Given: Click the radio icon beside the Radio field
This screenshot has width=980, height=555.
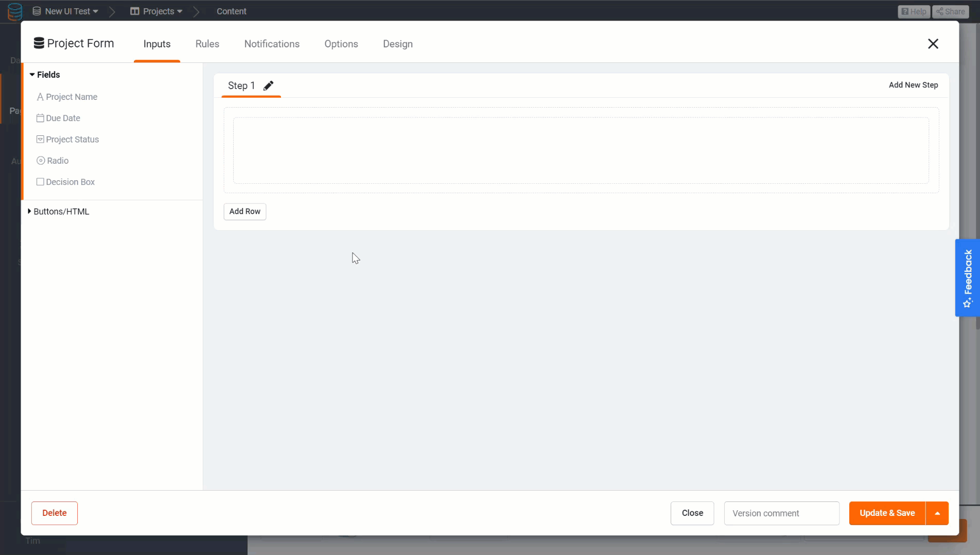Looking at the screenshot, I should [41, 161].
